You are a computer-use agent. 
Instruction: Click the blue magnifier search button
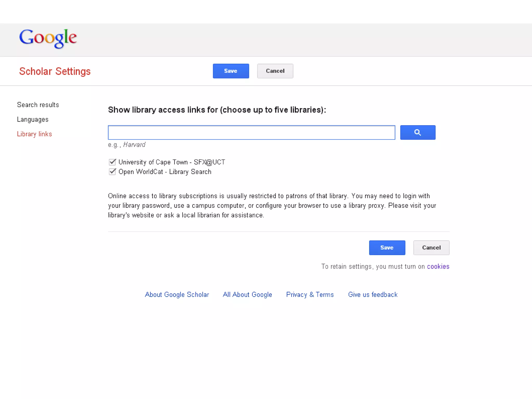pyautogui.click(x=417, y=132)
